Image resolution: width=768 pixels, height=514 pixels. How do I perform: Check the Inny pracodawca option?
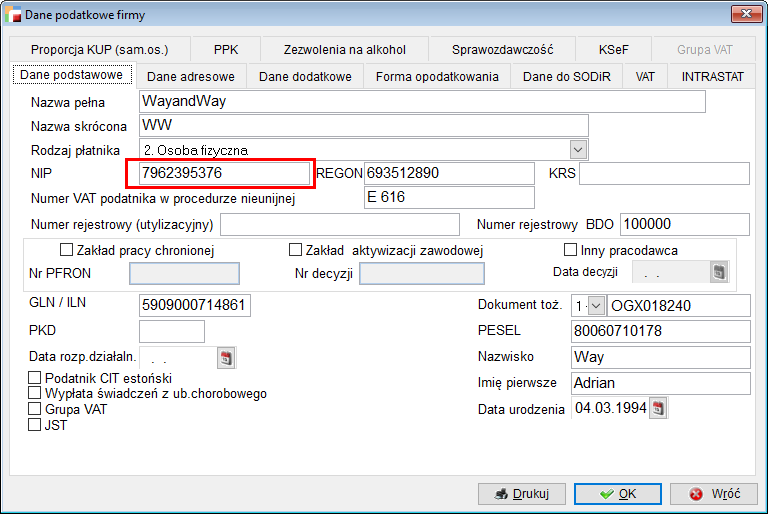pyautogui.click(x=571, y=250)
